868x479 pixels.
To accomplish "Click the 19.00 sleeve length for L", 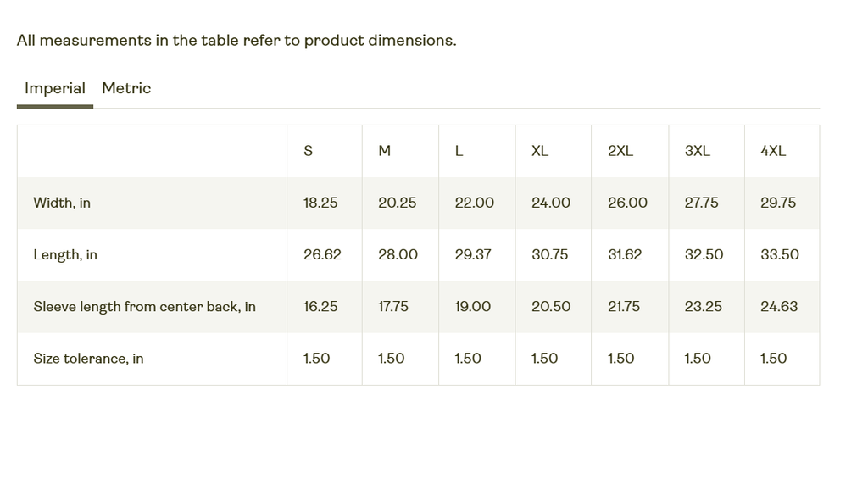I will [x=472, y=306].
